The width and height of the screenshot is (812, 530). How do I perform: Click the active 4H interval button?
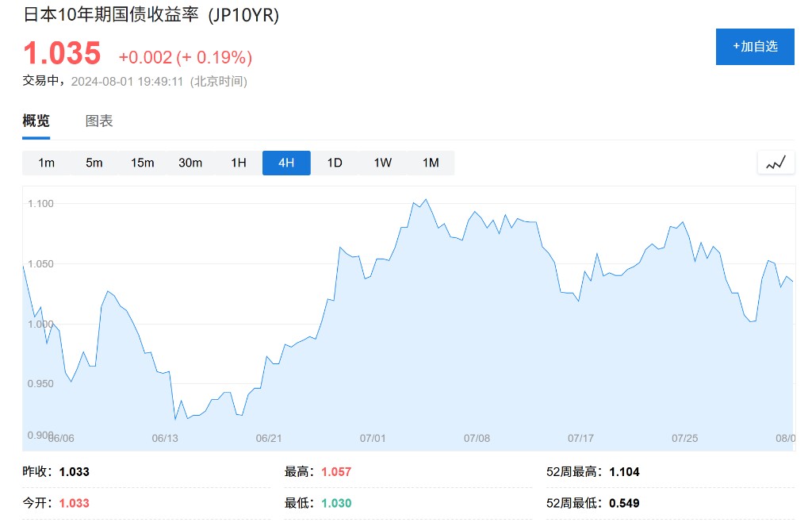pyautogui.click(x=286, y=163)
